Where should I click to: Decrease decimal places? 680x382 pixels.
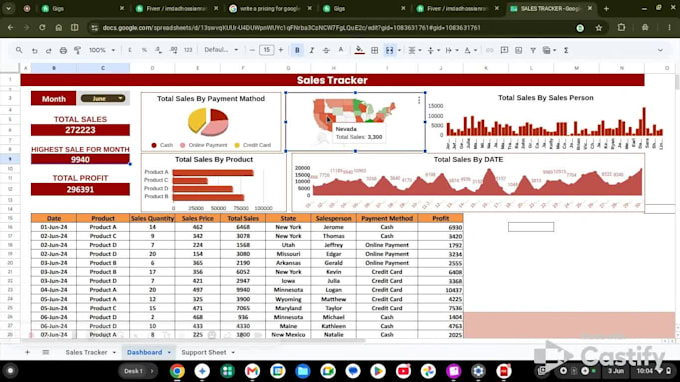click(159, 50)
